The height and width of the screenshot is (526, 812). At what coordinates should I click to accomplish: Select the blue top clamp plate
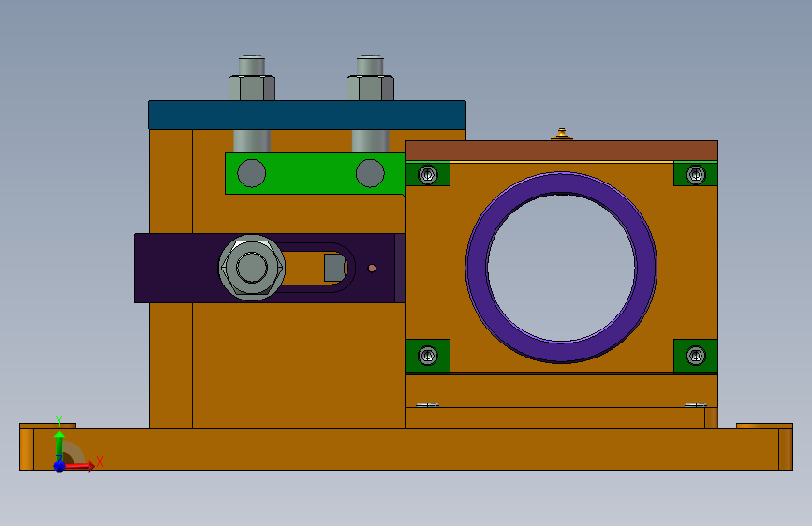click(x=307, y=115)
